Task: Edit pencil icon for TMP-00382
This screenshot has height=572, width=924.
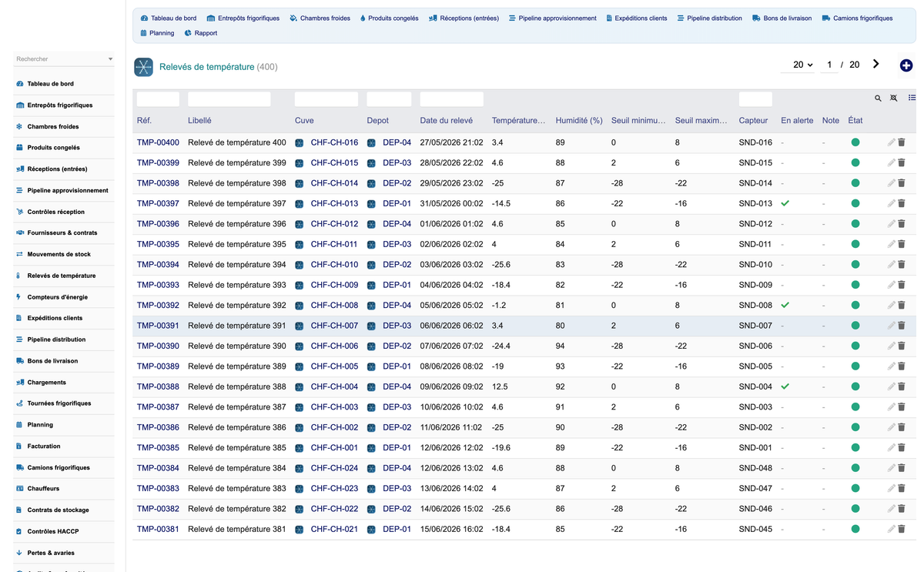Action: coord(891,508)
